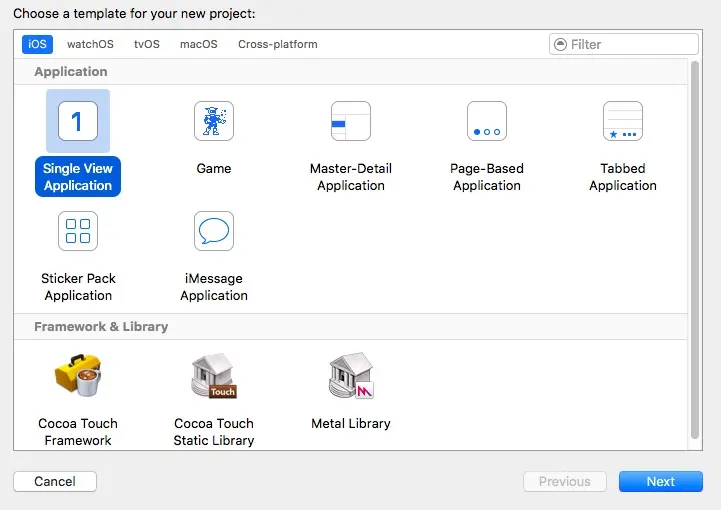Click the Tabbed Application label
The height and width of the screenshot is (510, 721).
point(623,177)
